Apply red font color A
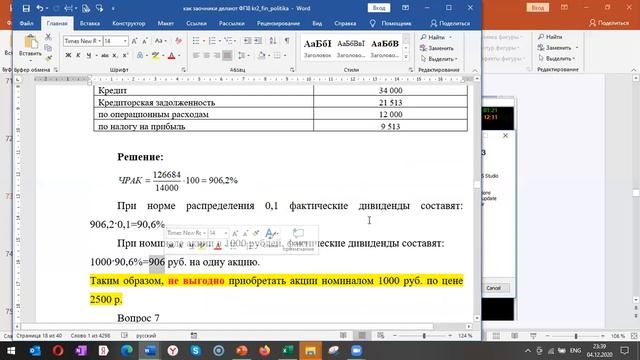This screenshot has height=360, width=640. [x=172, y=55]
